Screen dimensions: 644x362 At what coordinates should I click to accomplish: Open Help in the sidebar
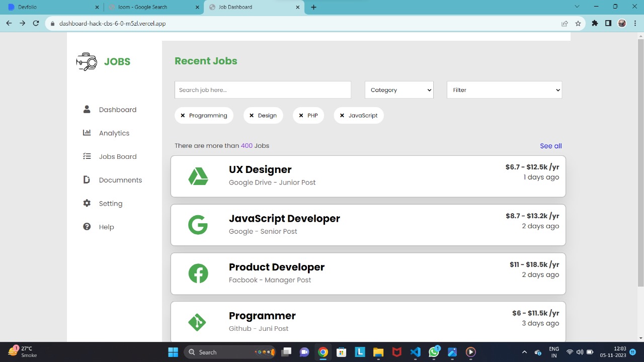[106, 227]
